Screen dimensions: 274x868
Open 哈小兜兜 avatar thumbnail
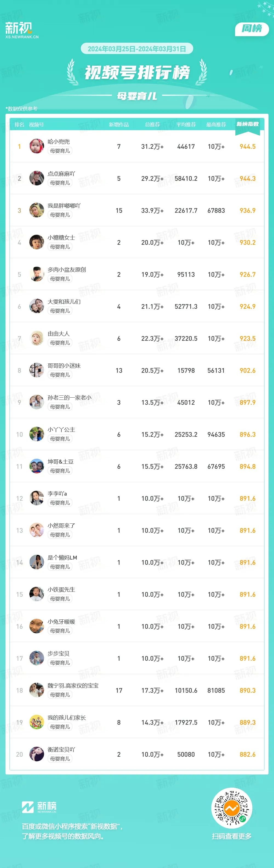36,146
